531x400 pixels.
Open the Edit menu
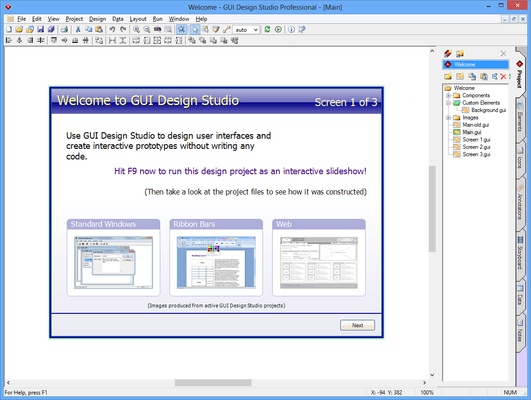[37, 19]
